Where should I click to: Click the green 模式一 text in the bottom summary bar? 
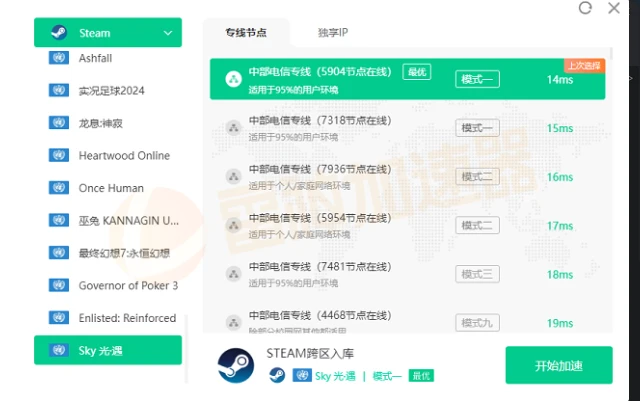click(x=387, y=376)
